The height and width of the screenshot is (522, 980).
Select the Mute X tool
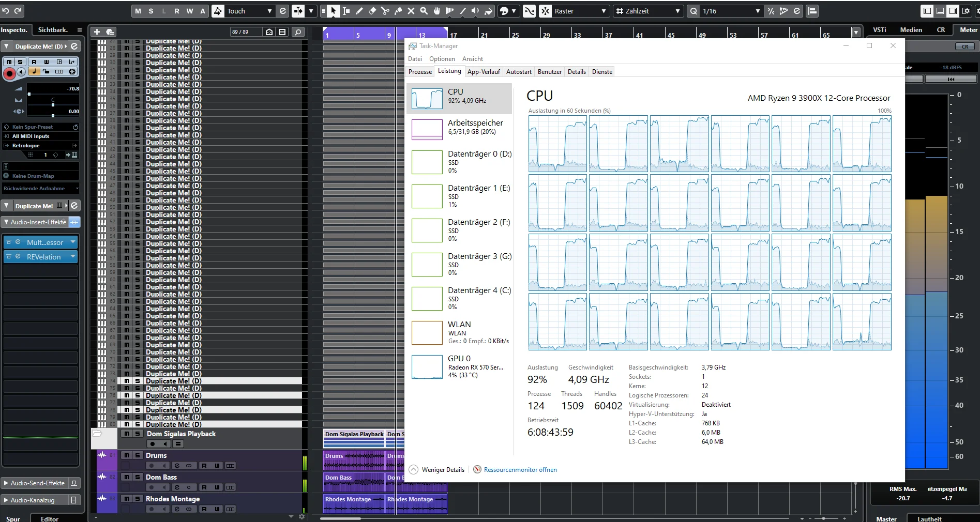point(411,11)
